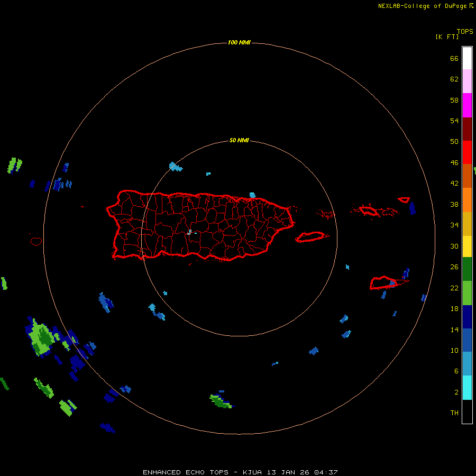Viewport: 476px width, 476px height.
Task: Select the white legend color swatch
Action: [x=467, y=58]
